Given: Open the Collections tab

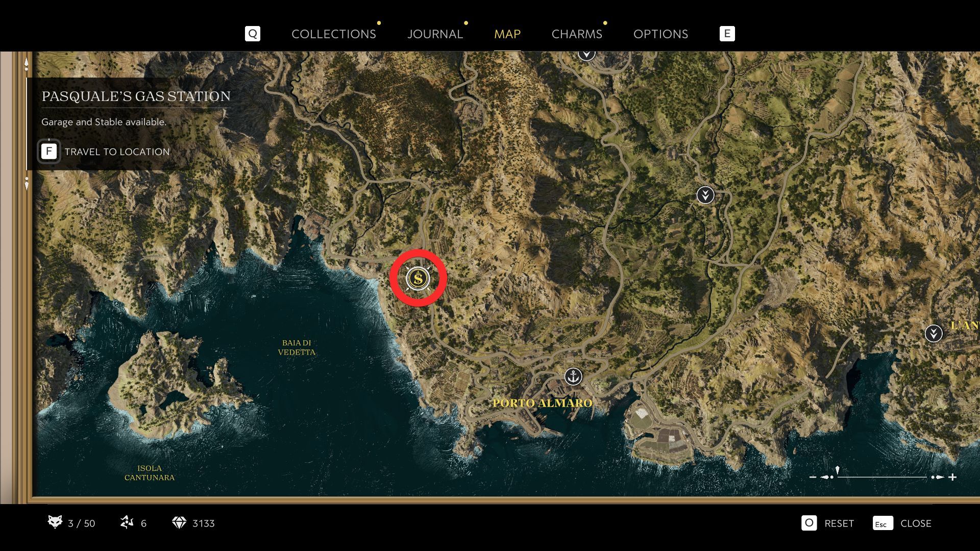Looking at the screenshot, I should point(333,34).
